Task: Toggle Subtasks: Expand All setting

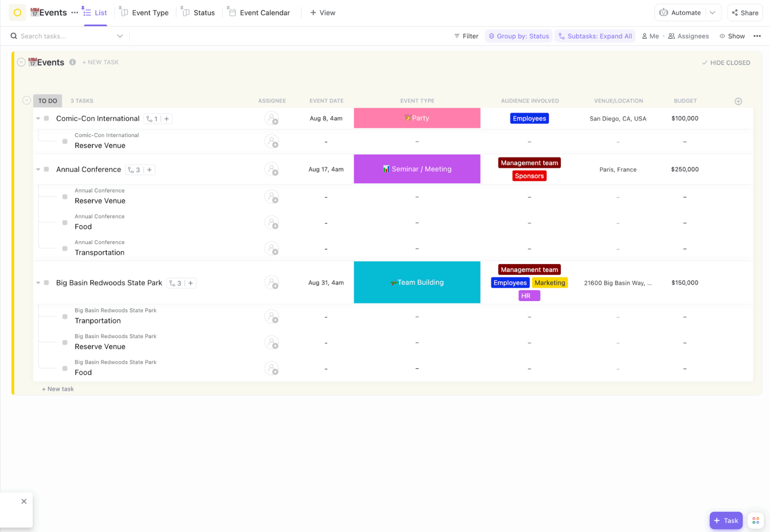Action: [x=595, y=36]
